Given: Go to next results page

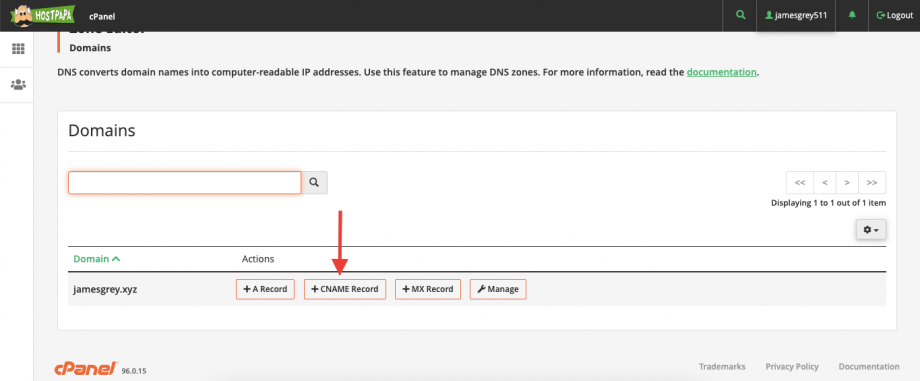Looking at the screenshot, I should 847,183.
